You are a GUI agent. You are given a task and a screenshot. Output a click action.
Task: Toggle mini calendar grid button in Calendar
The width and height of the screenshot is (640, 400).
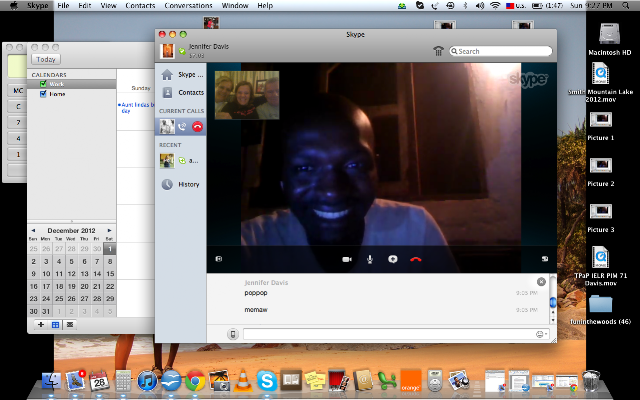click(56, 325)
